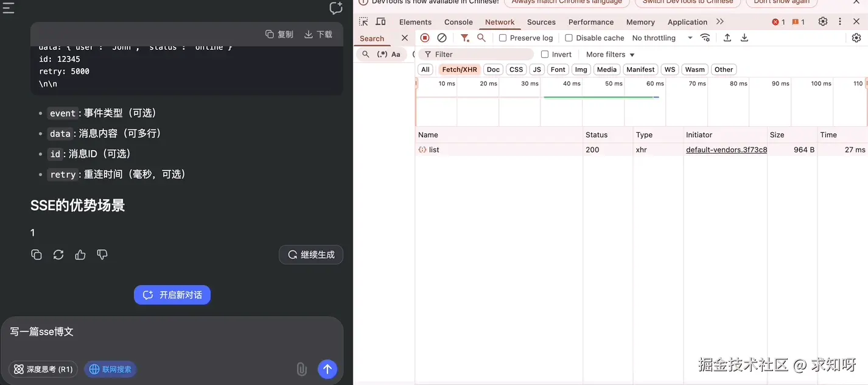This screenshot has height=385, width=868.
Task: Switch to the Console tab
Action: 458,22
